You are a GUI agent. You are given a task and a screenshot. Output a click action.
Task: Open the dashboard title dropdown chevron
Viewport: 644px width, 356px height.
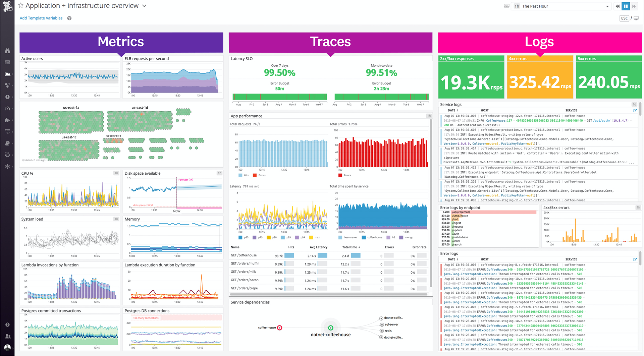pos(144,6)
